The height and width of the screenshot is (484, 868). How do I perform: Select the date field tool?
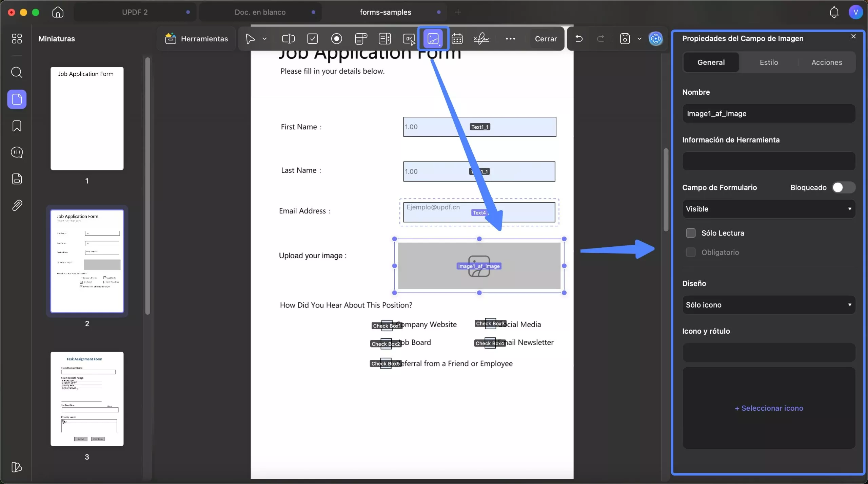(x=457, y=39)
